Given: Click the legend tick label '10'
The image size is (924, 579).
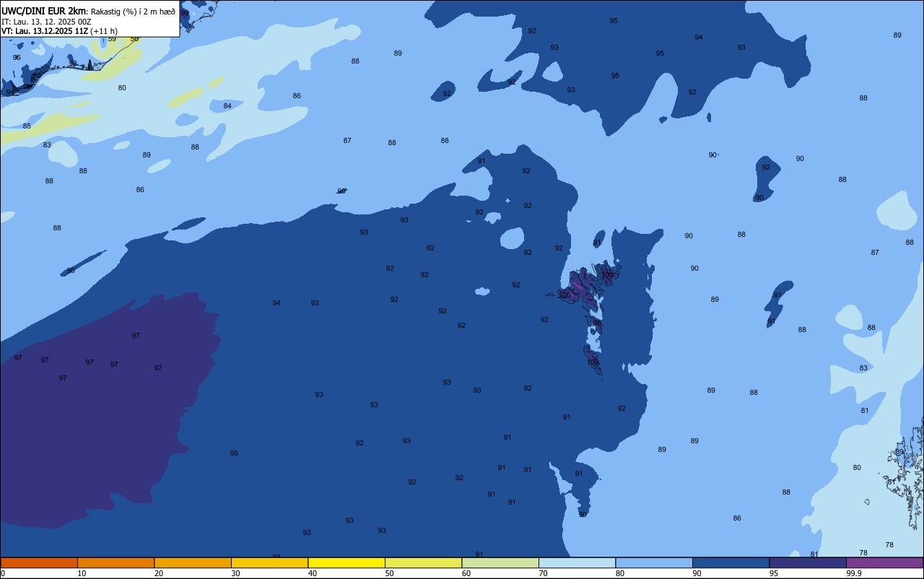Looking at the screenshot, I should [x=82, y=573].
